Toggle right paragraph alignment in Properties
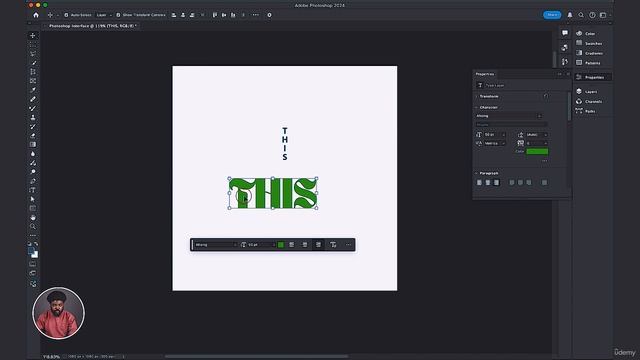The width and height of the screenshot is (640, 360). coord(496,182)
